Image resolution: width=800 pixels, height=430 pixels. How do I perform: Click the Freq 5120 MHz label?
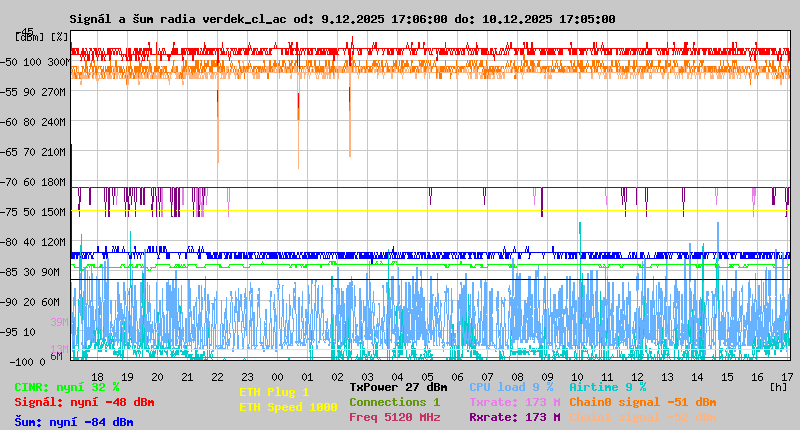point(394,417)
